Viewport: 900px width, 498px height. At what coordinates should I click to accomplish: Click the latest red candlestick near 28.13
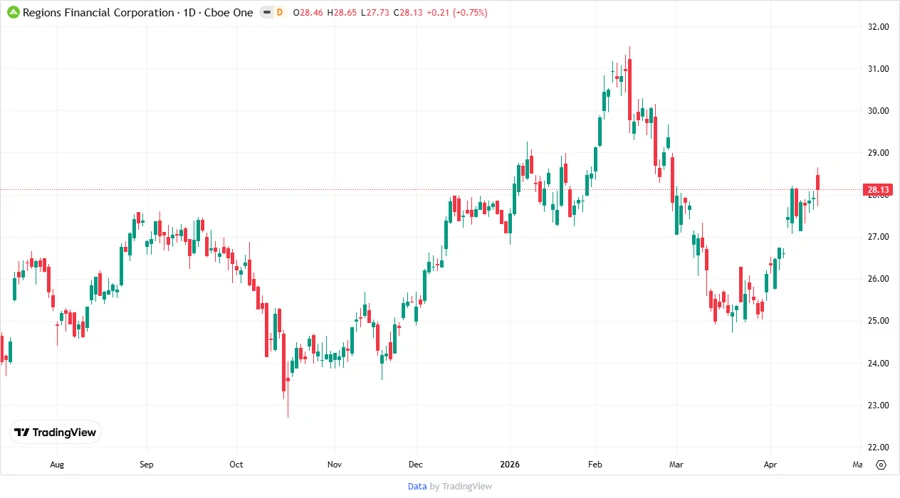point(818,182)
